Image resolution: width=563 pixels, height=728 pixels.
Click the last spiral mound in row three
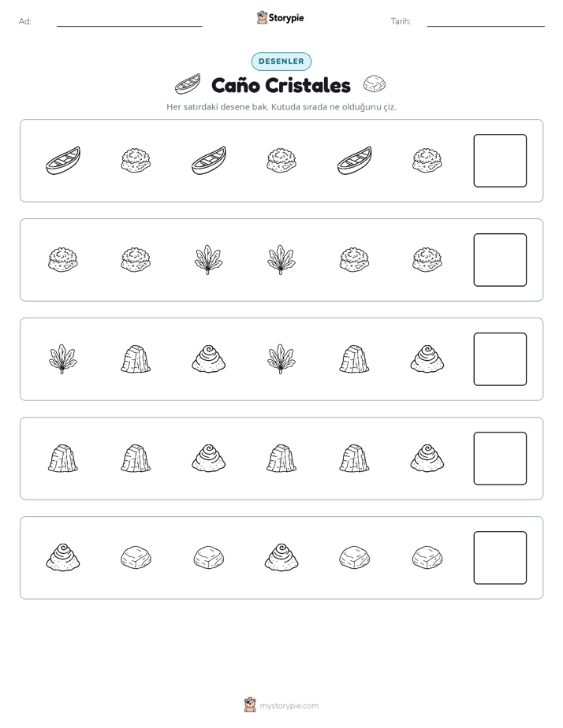pyautogui.click(x=427, y=359)
